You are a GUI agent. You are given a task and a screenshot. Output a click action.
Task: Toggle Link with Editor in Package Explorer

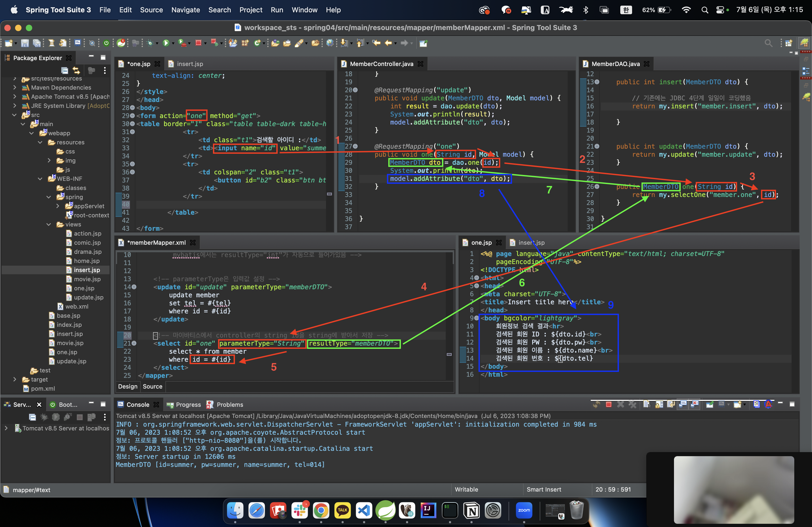[x=76, y=71]
